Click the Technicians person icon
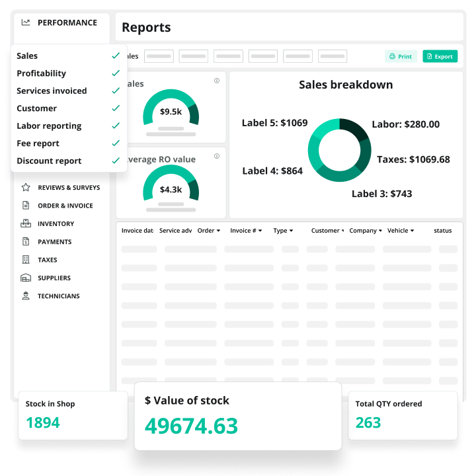Screen dimensions: 476x476 click(x=26, y=296)
